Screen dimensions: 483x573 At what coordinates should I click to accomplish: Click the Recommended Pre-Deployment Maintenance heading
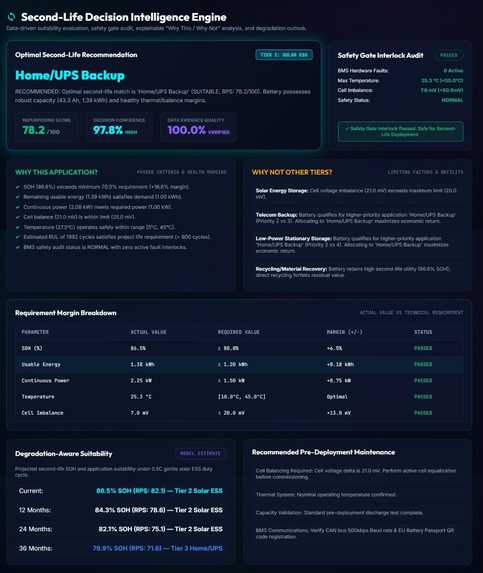point(323,452)
